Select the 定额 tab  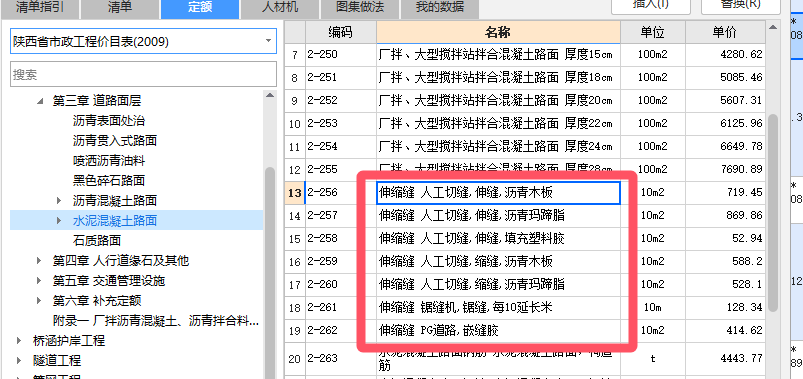pos(200,8)
